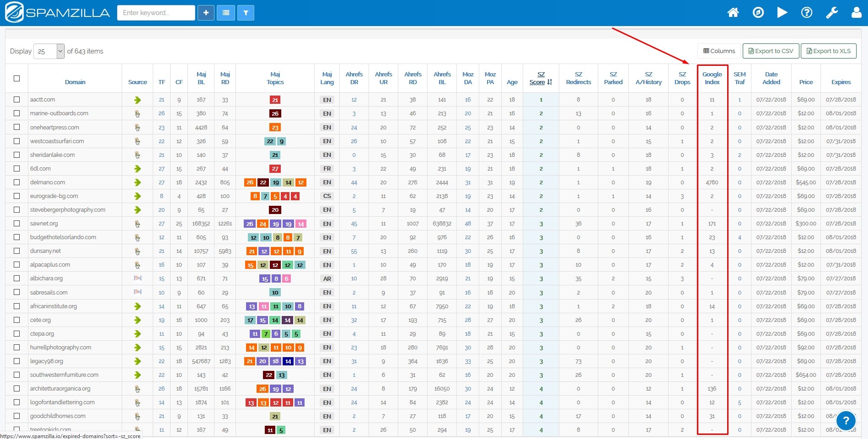Screen dimensions: 868x439
Task: Check the box for goodchildhomes.com
Action: [x=17, y=416]
